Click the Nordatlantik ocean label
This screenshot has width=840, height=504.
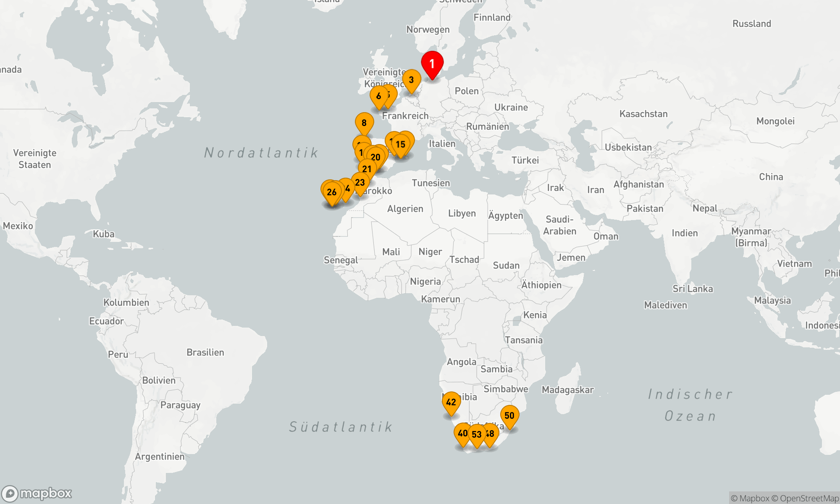[261, 153]
